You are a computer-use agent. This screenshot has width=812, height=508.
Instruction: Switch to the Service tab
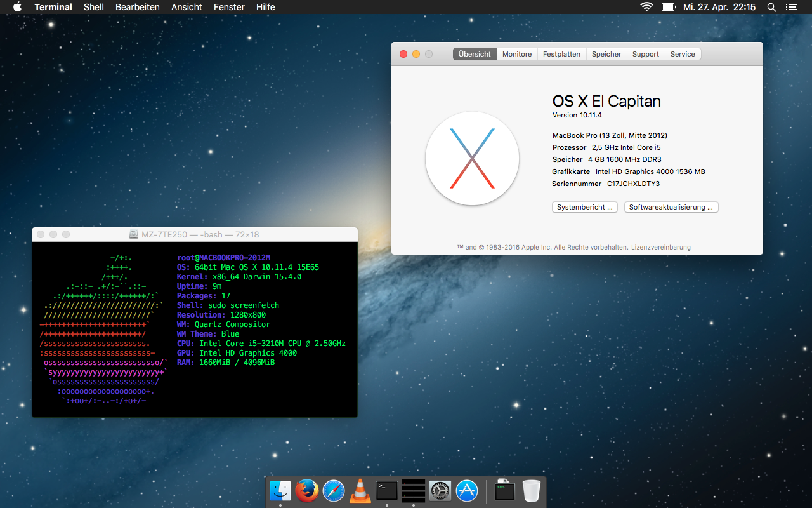click(x=683, y=54)
